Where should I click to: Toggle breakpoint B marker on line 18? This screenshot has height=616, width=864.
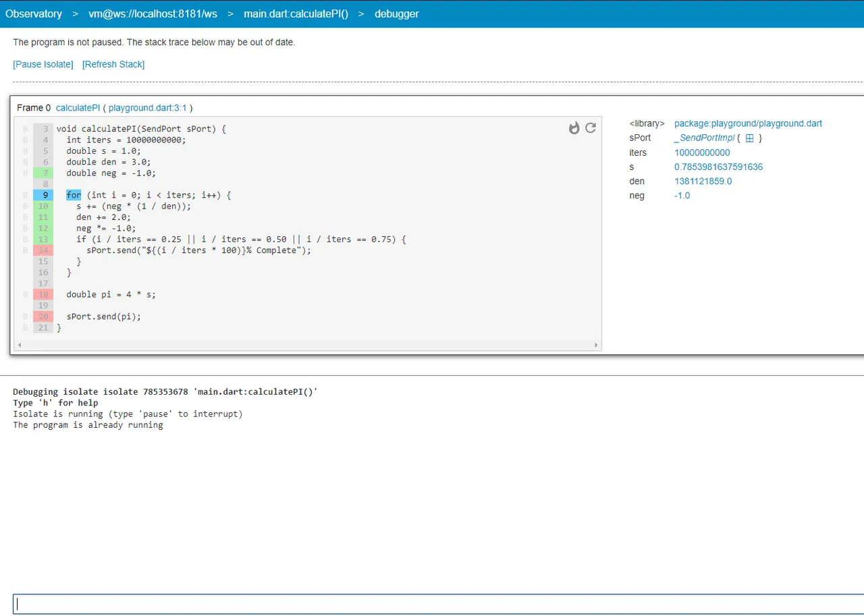(x=25, y=294)
